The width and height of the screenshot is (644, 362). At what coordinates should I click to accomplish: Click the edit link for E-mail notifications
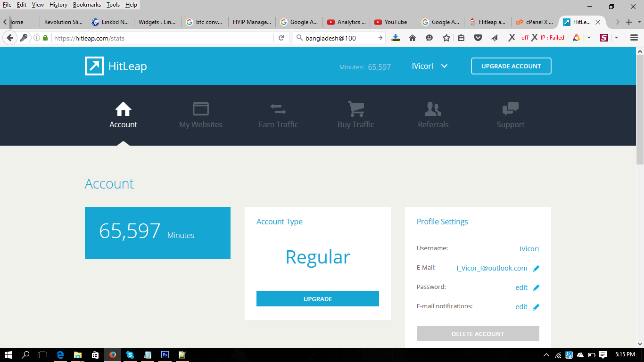pyautogui.click(x=521, y=307)
